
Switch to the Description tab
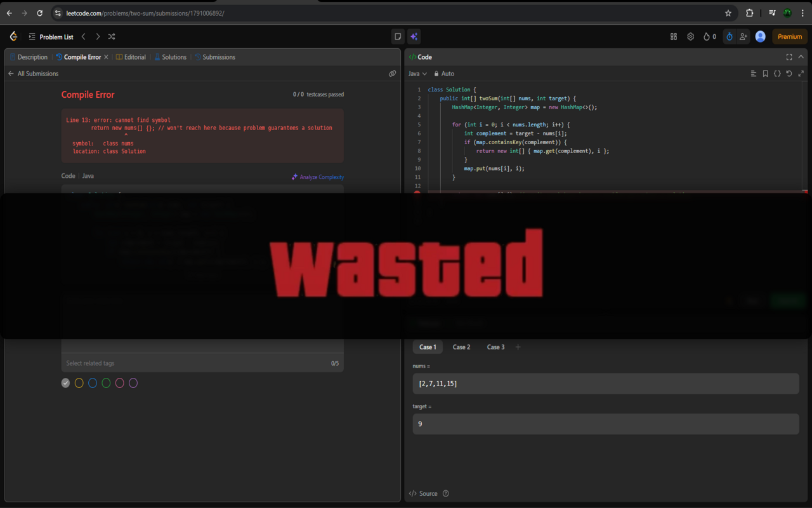(x=29, y=57)
